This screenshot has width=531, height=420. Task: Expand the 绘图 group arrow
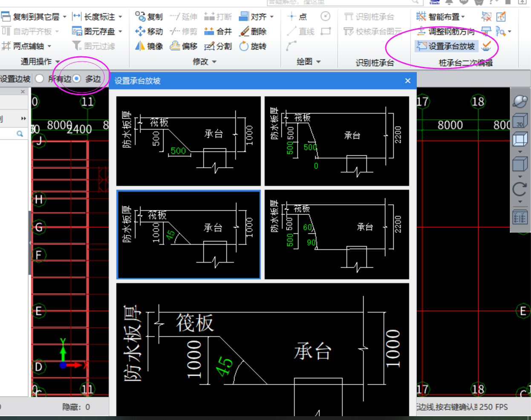point(318,62)
